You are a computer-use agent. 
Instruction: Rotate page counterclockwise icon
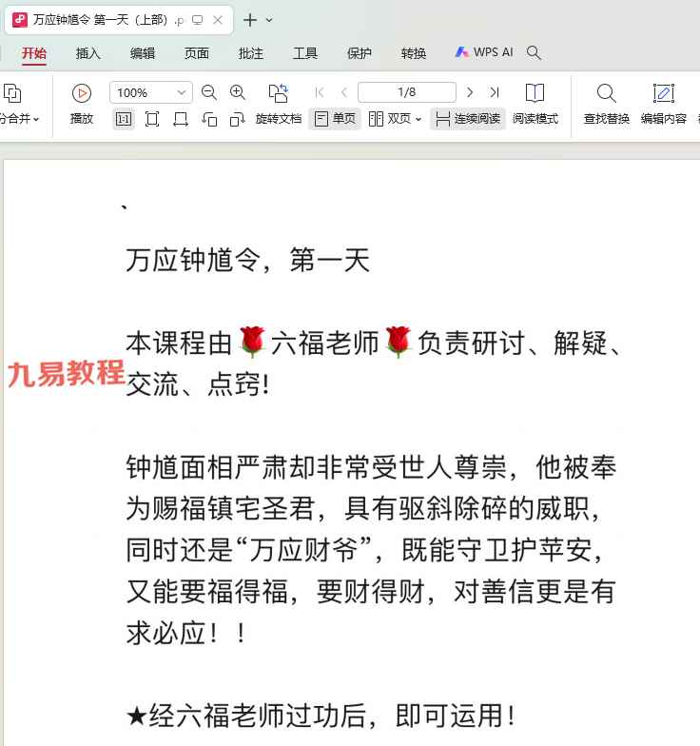pyautogui.click(x=209, y=119)
